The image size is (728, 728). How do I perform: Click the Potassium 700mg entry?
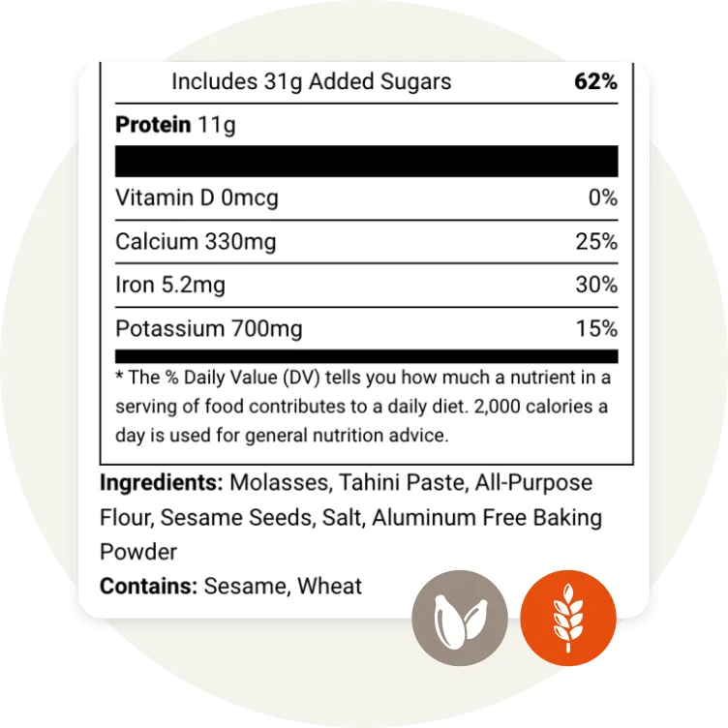tap(208, 329)
